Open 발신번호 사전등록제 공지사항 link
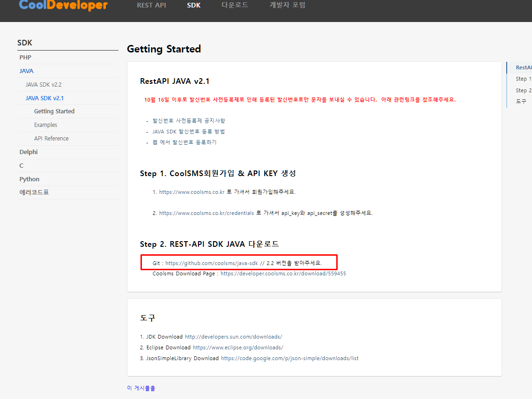This screenshot has width=532, height=399. 189,121
